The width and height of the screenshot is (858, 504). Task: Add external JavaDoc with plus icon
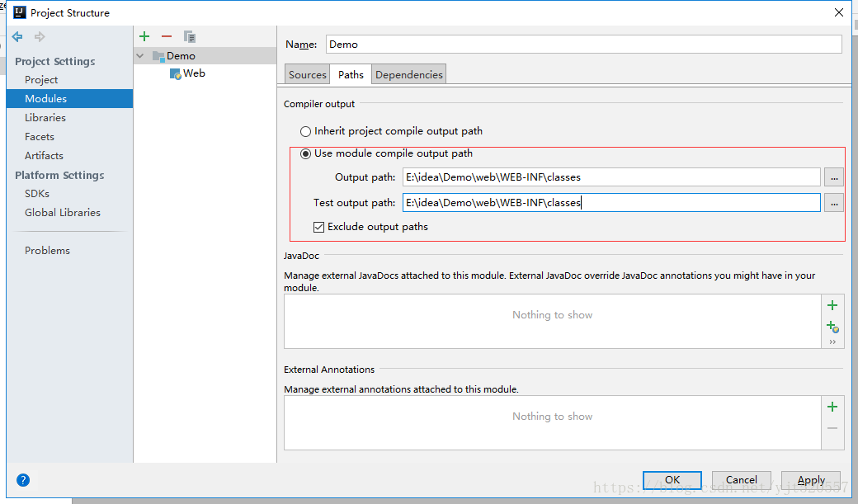point(832,305)
